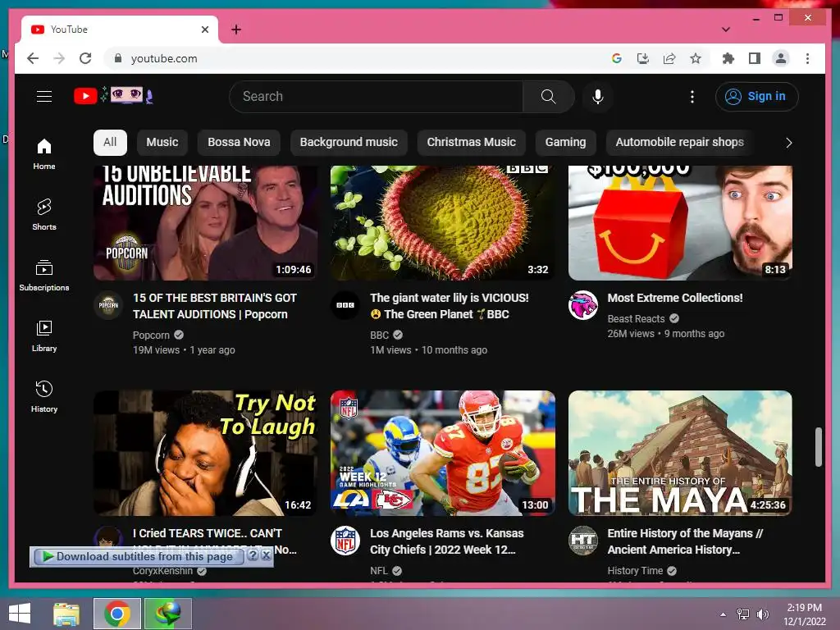Click Chrome back arrow
Viewport: 840px width, 630px height.
(x=33, y=58)
